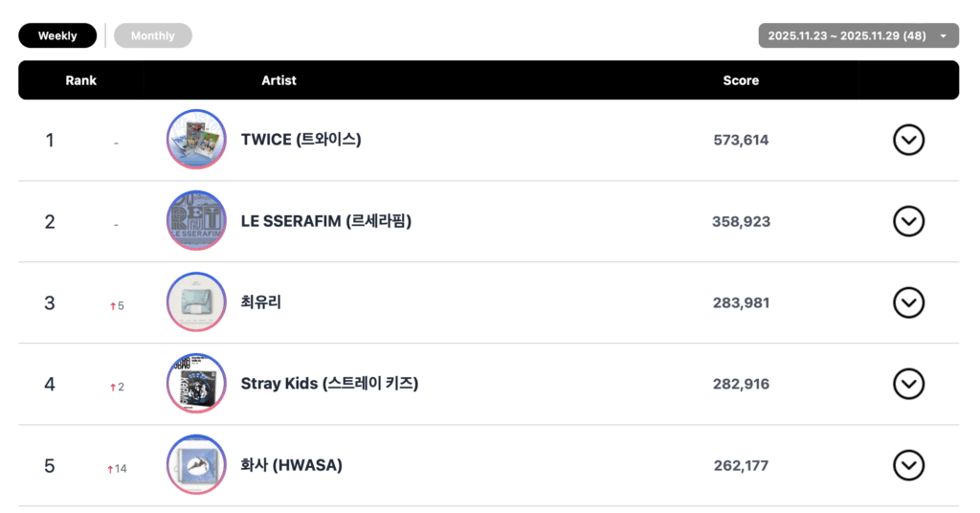This screenshot has height=513, width=980.
Task: Click the Stray Kids album cover thumbnail
Action: pos(196,384)
